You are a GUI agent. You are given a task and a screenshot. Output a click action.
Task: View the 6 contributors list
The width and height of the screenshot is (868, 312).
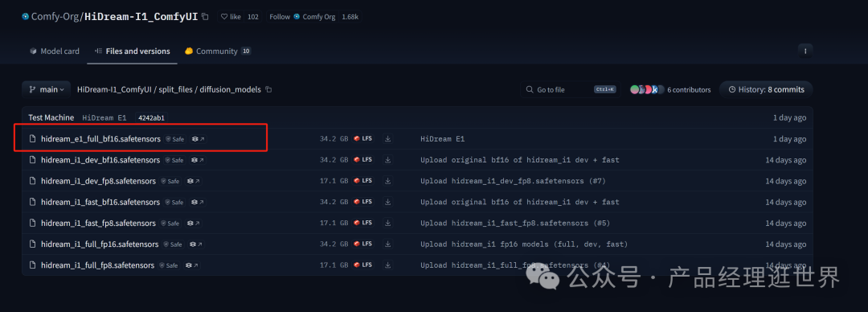click(689, 89)
